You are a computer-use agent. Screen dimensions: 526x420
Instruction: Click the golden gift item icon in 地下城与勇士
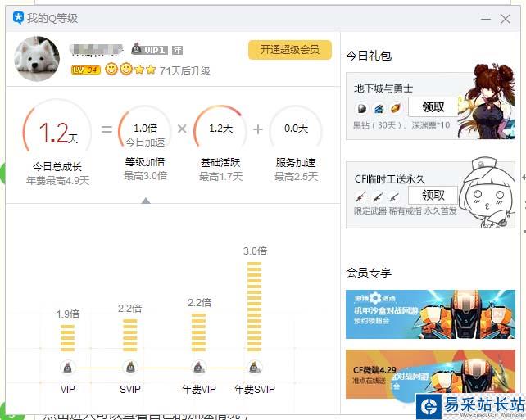(396, 108)
